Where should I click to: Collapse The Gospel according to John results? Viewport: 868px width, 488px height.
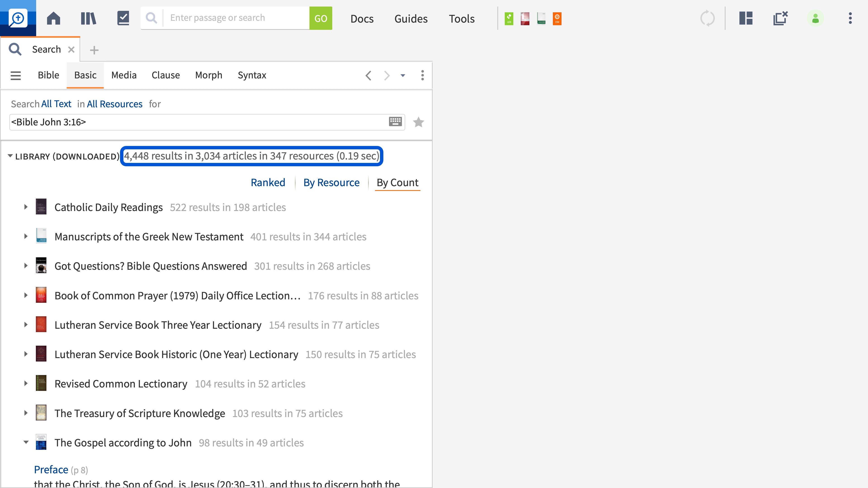coord(26,442)
